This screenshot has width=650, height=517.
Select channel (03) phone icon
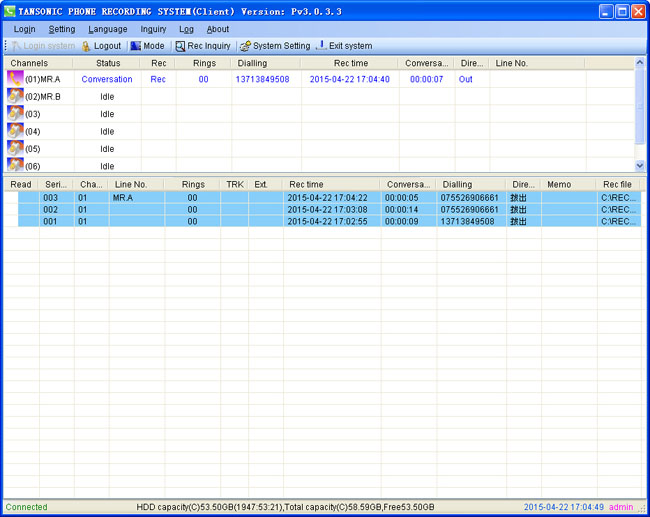[15, 114]
